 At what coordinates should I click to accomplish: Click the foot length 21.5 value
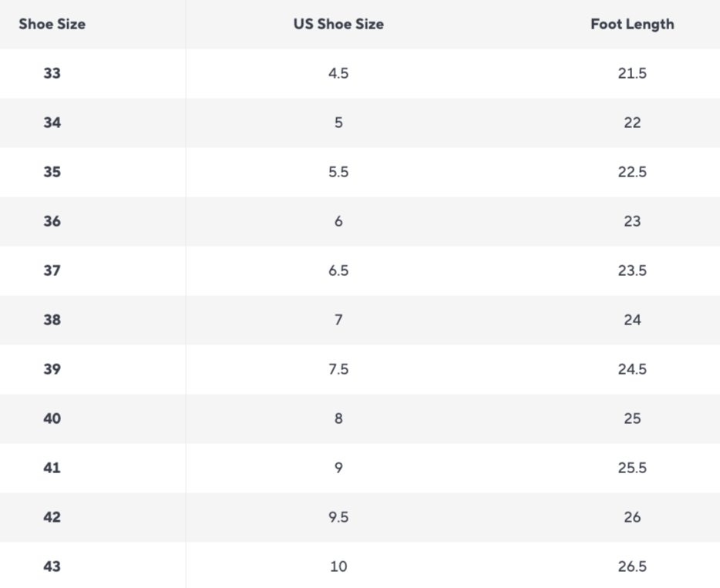click(631, 73)
